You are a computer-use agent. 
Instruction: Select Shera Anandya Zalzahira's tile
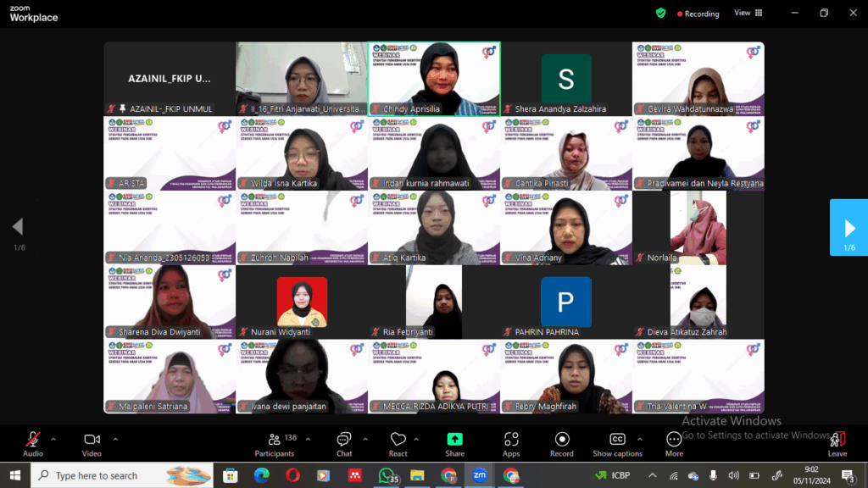[x=566, y=79]
